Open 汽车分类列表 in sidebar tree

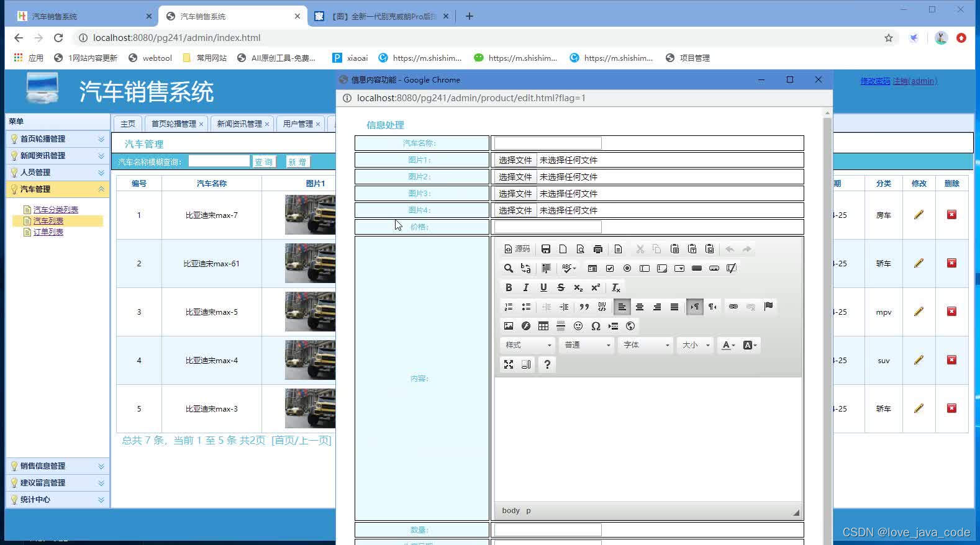click(56, 210)
